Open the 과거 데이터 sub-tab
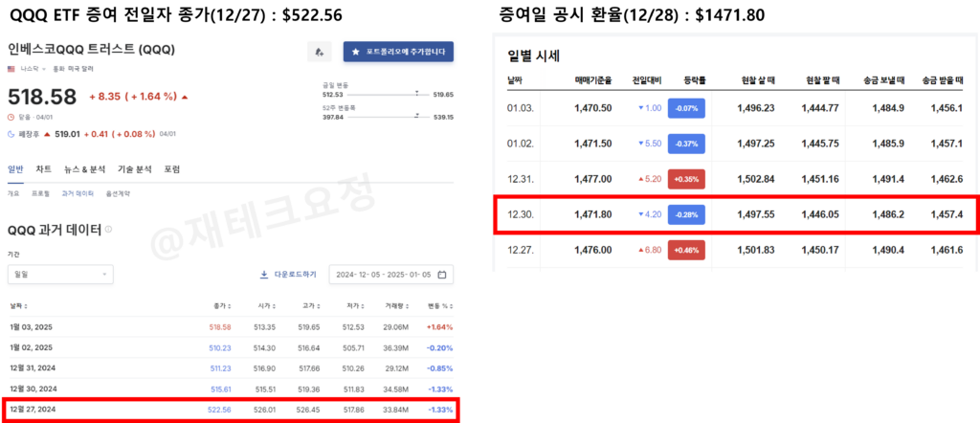Screen dimensions: 980x423 (78, 193)
